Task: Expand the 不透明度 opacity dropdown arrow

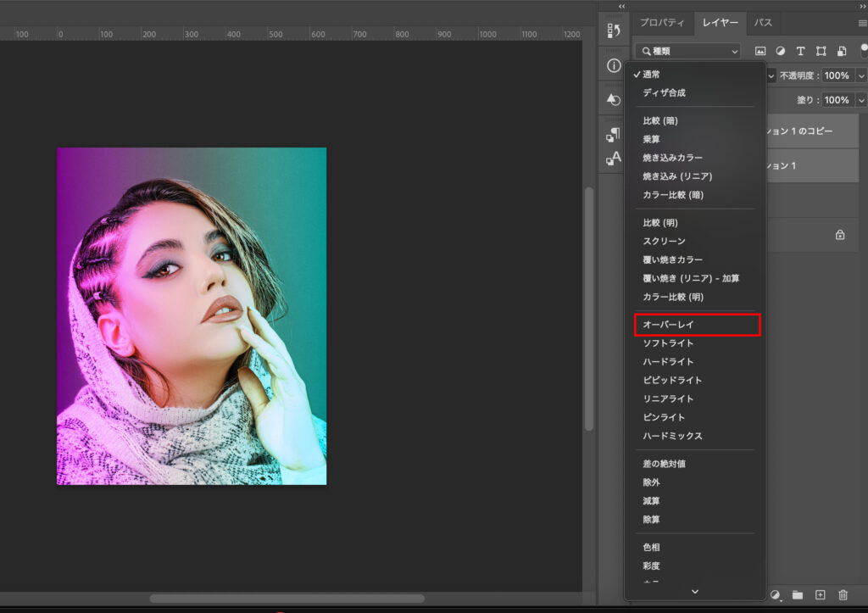Action: pyautogui.click(x=860, y=75)
